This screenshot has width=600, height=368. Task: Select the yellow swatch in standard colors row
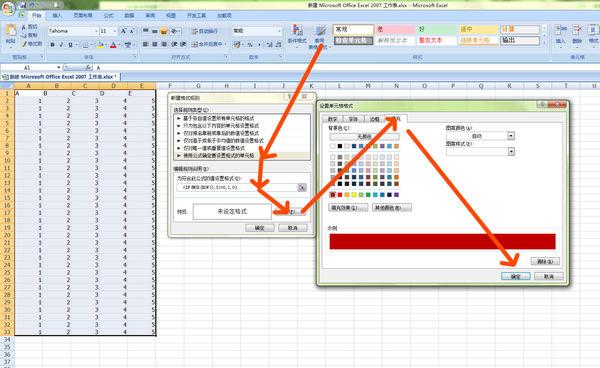click(354, 195)
